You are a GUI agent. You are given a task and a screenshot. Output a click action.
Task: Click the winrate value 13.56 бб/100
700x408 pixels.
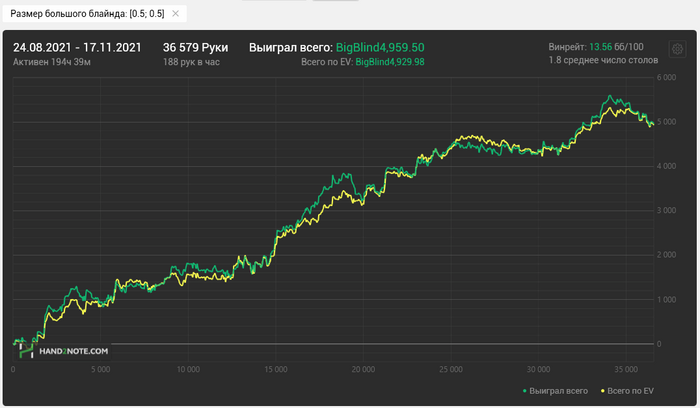616,47
